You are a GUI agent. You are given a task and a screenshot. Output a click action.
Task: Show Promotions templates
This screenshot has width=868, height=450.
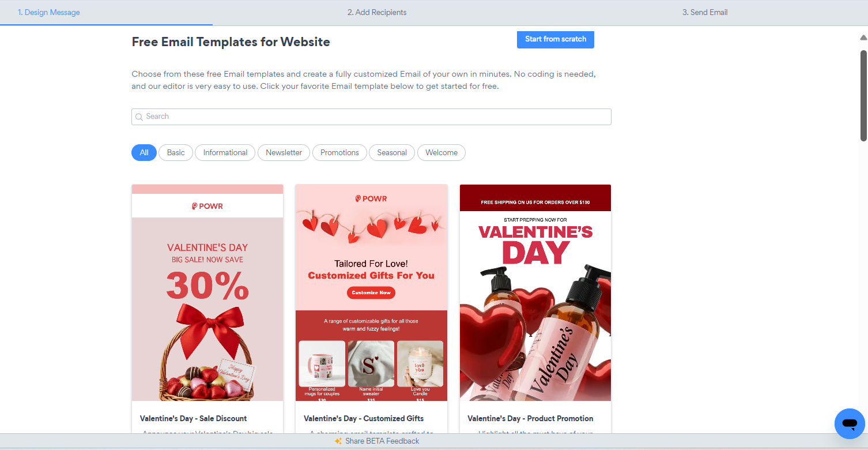(339, 152)
